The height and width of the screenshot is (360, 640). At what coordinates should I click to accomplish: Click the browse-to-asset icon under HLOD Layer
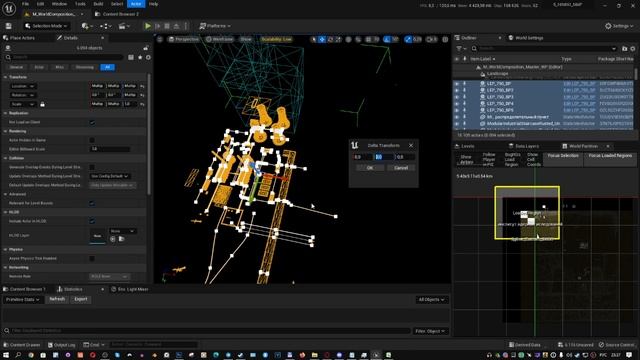click(122, 239)
